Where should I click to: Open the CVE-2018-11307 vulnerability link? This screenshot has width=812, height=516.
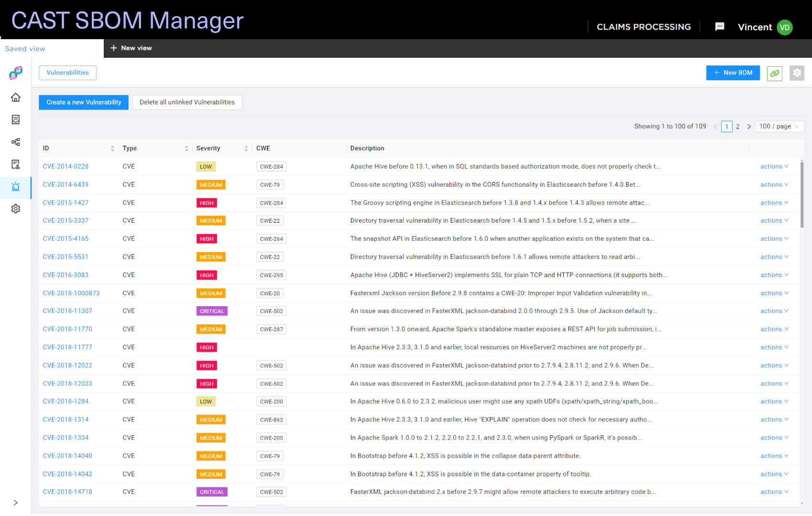coord(67,311)
